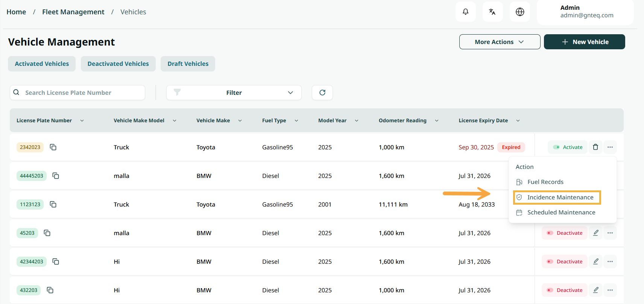Select Incidence Maintenance menu entry
Image resolution: width=644 pixels, height=304 pixels.
point(557,197)
